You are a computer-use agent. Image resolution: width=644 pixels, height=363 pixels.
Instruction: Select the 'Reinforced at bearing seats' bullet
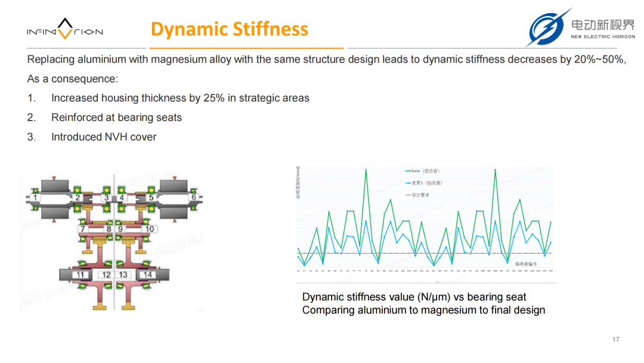tap(116, 118)
